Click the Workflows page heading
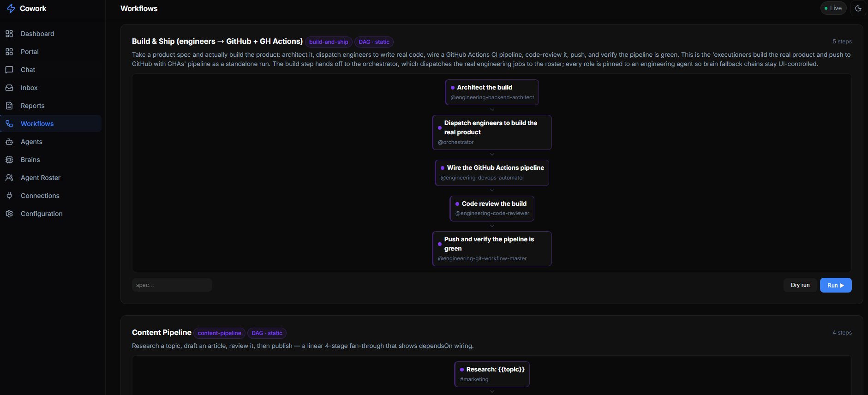Image resolution: width=868 pixels, height=395 pixels. pos(139,8)
